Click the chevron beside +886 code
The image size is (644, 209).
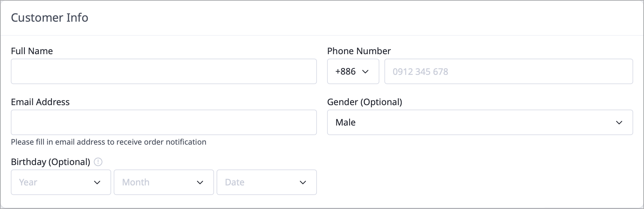coord(366,72)
